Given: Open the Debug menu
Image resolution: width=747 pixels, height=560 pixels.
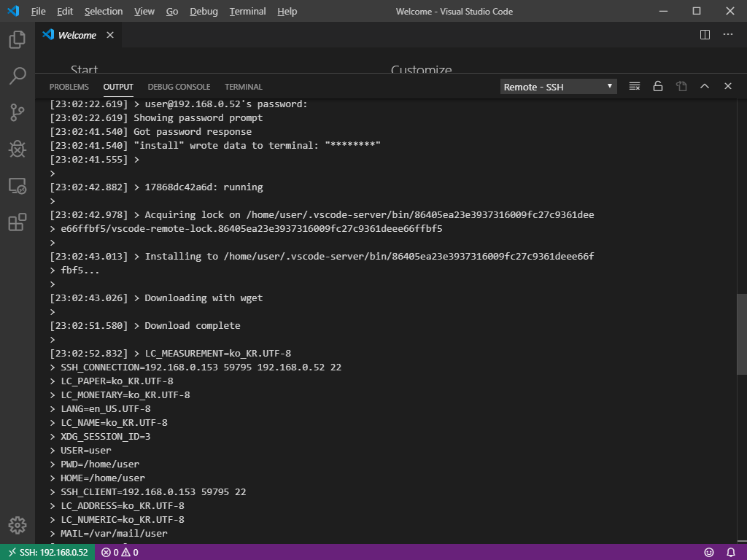Looking at the screenshot, I should point(204,12).
